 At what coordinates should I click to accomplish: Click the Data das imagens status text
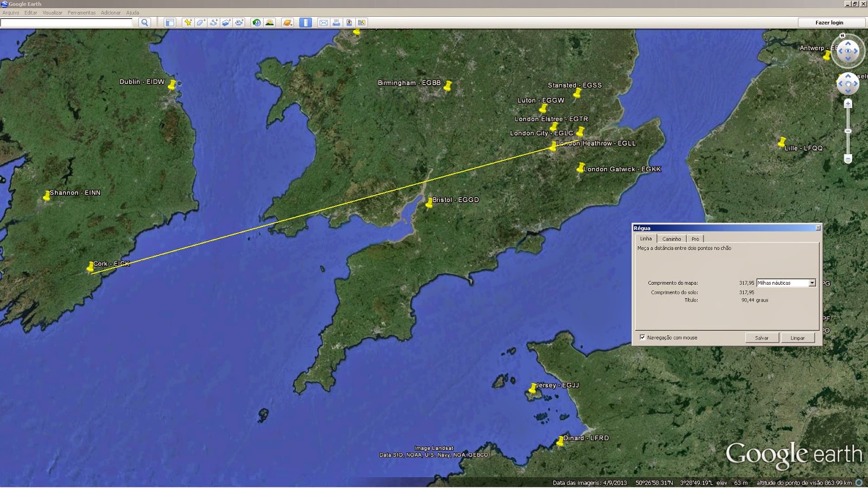(x=590, y=483)
